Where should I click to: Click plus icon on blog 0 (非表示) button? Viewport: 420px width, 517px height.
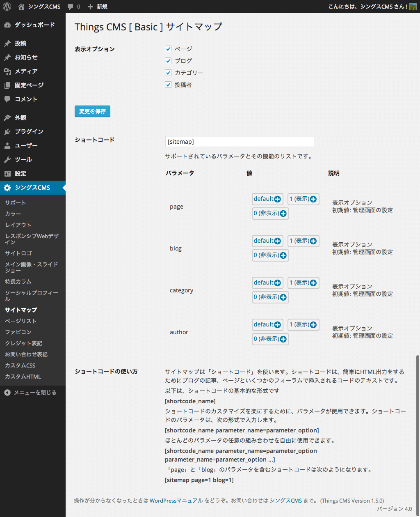coord(283,255)
